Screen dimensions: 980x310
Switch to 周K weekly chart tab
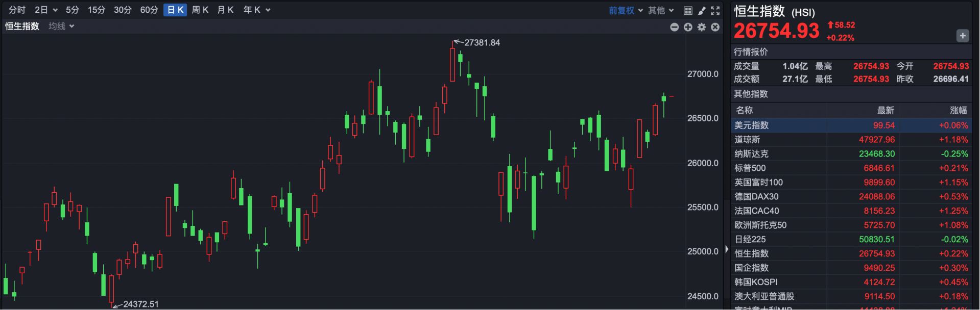(200, 10)
